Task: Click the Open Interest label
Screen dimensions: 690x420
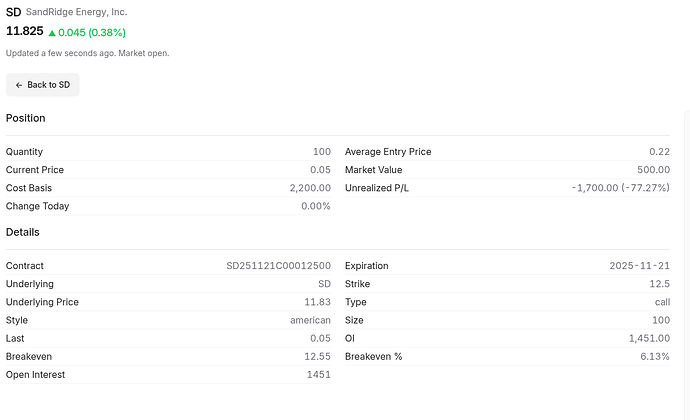Action: pos(35,375)
